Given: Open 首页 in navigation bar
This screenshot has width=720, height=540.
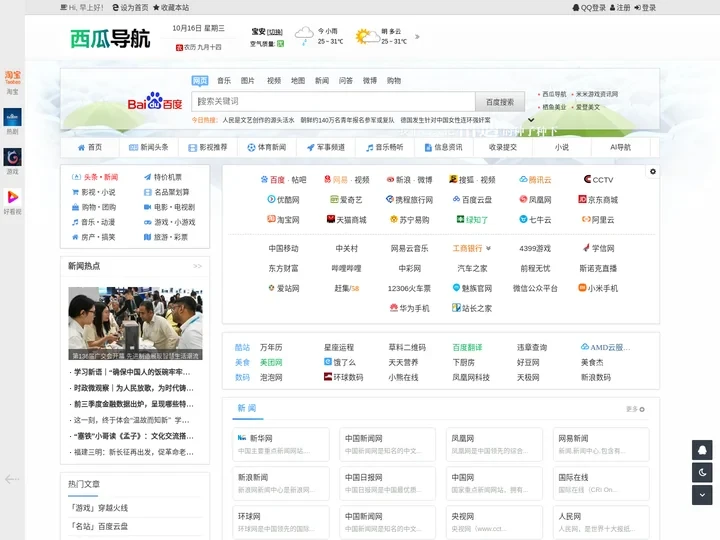Looking at the screenshot, I should point(90,147).
